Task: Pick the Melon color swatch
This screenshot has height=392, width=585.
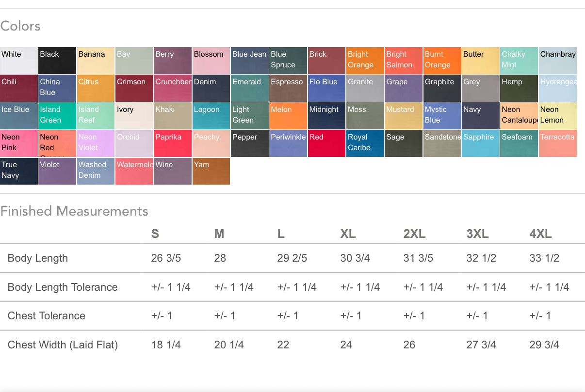Action: click(x=288, y=116)
